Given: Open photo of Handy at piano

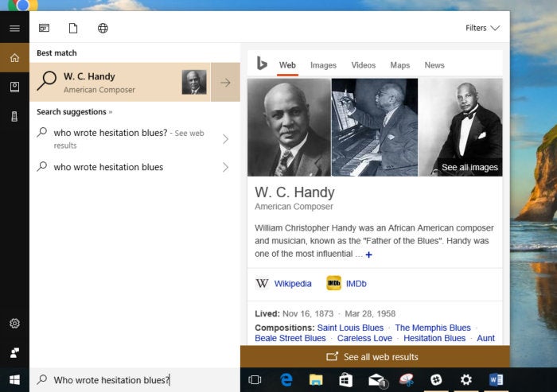Looking at the screenshot, I should tap(375, 127).
